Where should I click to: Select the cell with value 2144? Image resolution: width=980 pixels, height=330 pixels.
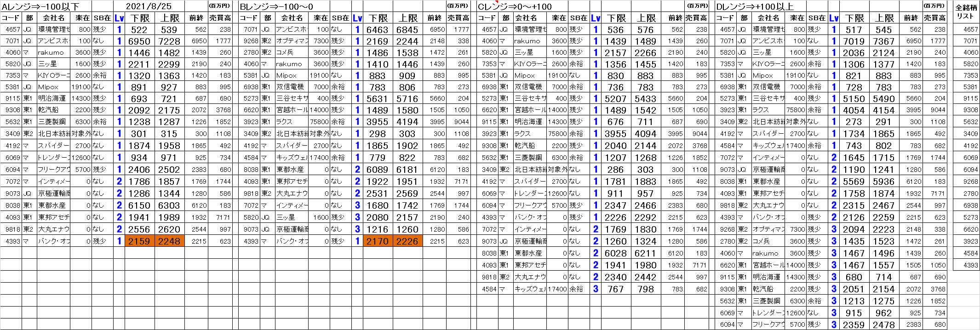(x=646, y=145)
